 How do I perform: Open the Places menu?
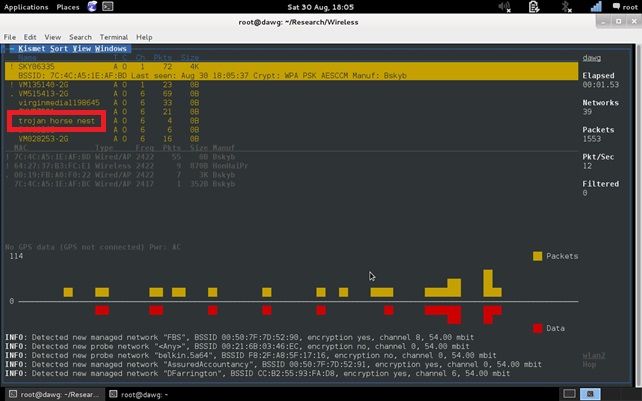69,7
